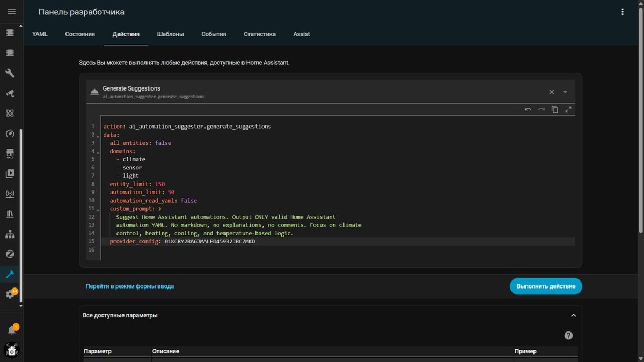This screenshot has height=362, width=644.
Task: Click the 'Панель разработчика' page title
Action: (82, 12)
